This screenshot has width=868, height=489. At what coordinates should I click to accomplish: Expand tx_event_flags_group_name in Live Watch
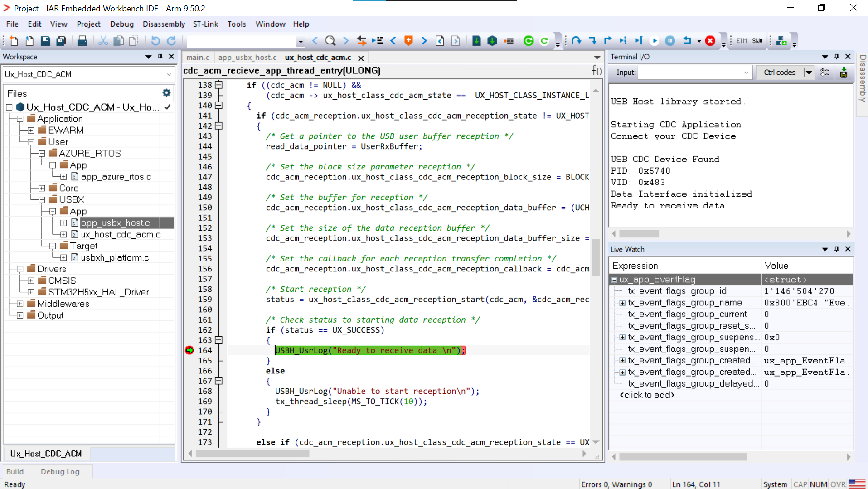tap(622, 303)
